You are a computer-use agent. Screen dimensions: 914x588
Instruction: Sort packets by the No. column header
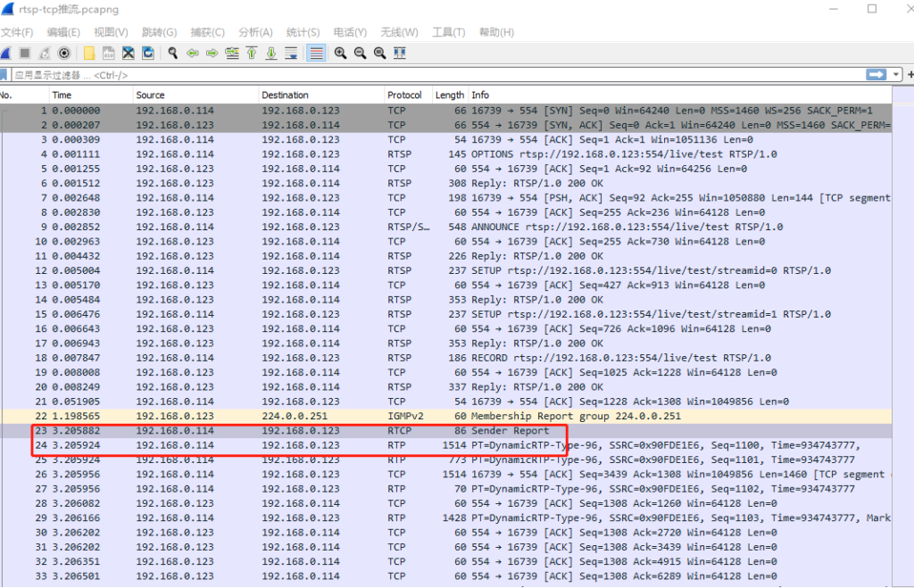[24, 95]
